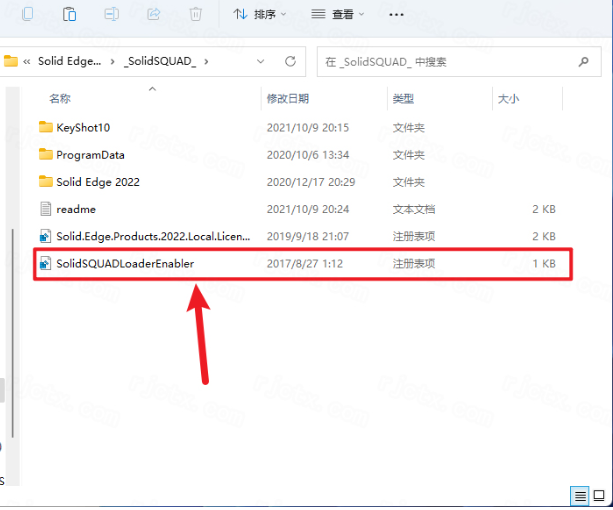Sort files by 名称 column header
This screenshot has height=510, width=613.
[x=60, y=99]
